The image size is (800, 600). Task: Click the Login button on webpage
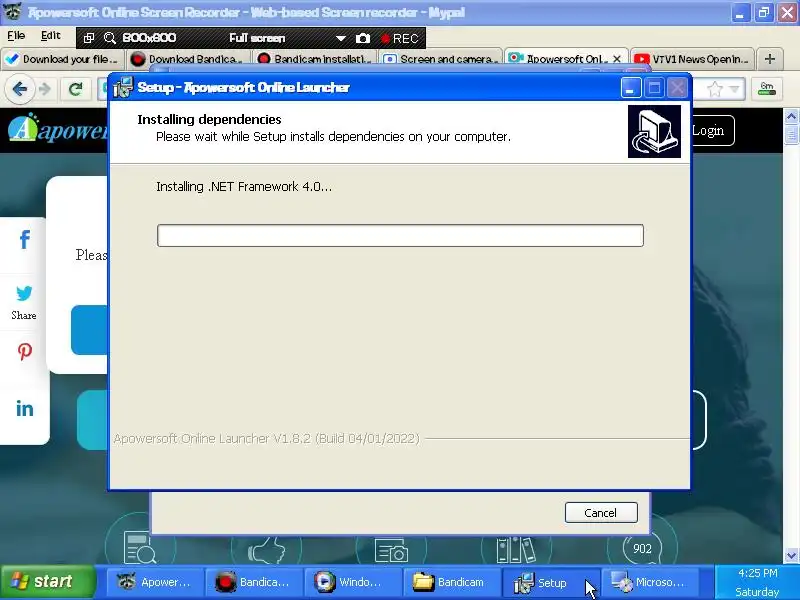(710, 131)
